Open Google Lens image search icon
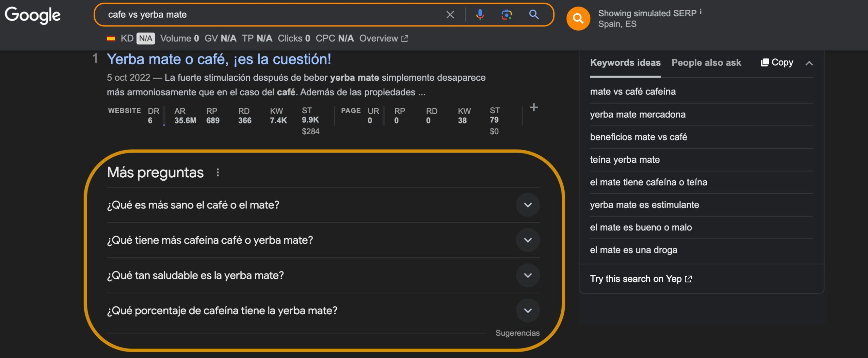The image size is (868, 358). click(x=506, y=15)
